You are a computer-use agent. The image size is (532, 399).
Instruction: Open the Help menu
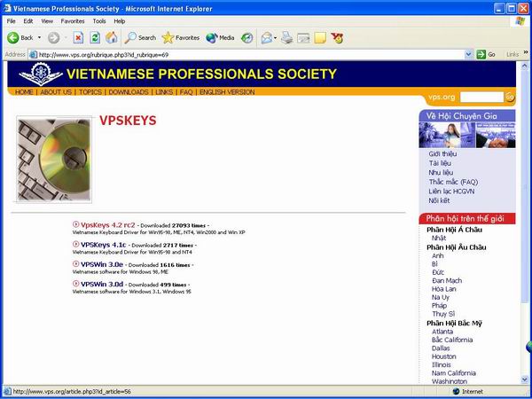point(120,21)
